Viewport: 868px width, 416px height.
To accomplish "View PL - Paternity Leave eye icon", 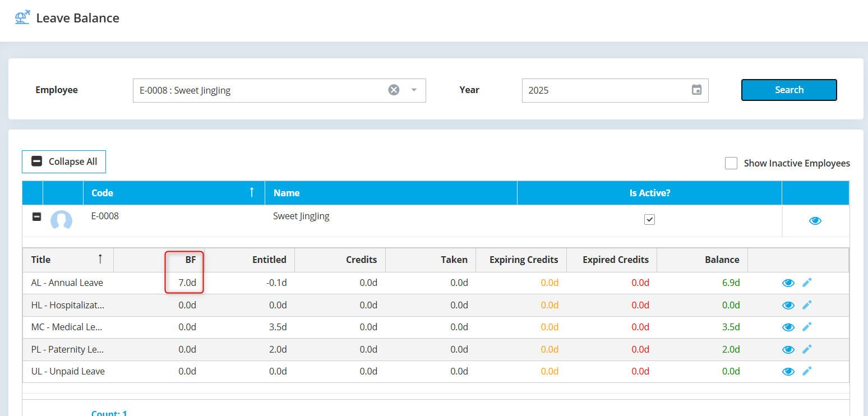I will [788, 349].
